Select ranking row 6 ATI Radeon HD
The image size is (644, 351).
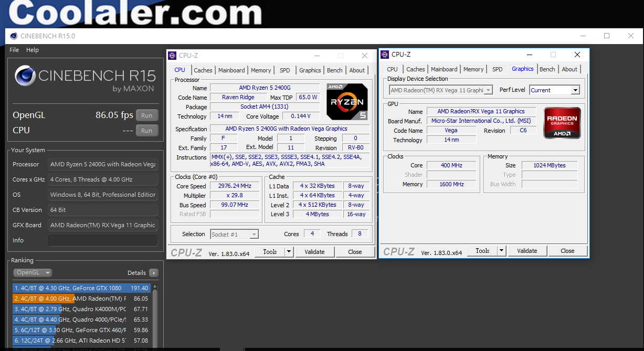(x=81, y=341)
